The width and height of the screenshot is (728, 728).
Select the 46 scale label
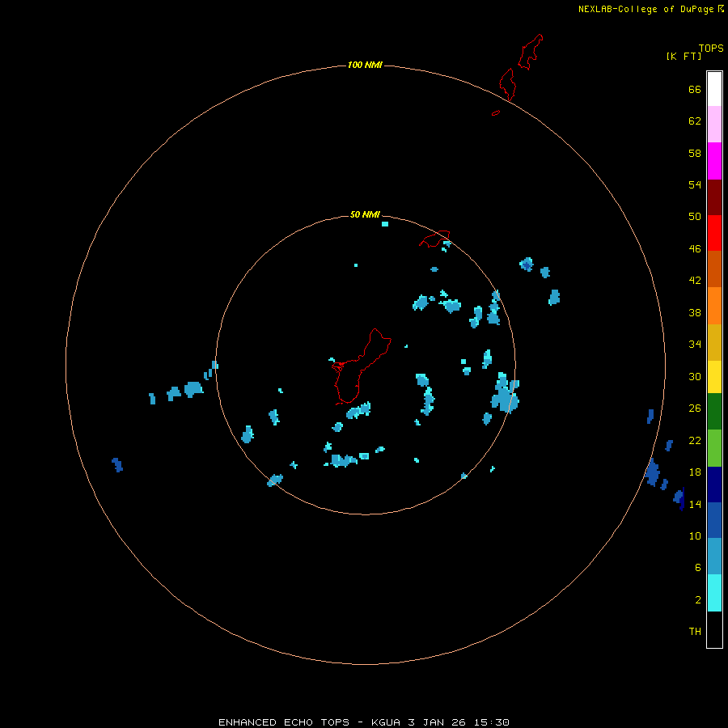695,249
